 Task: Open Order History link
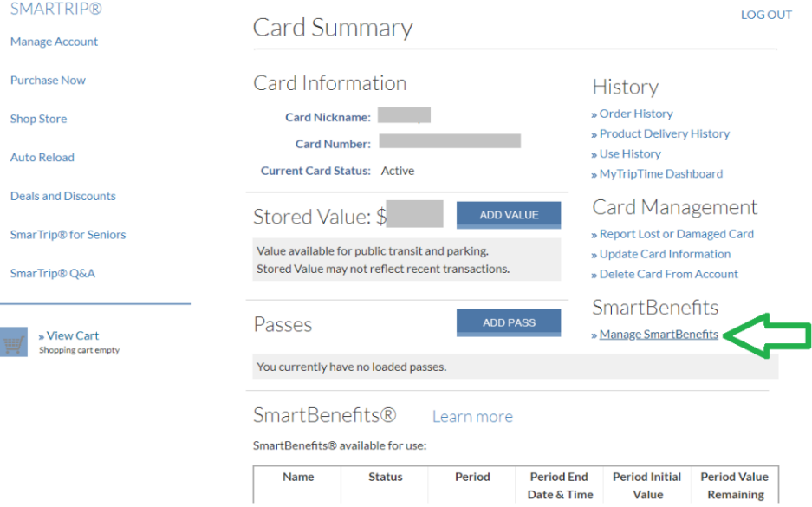pos(635,114)
